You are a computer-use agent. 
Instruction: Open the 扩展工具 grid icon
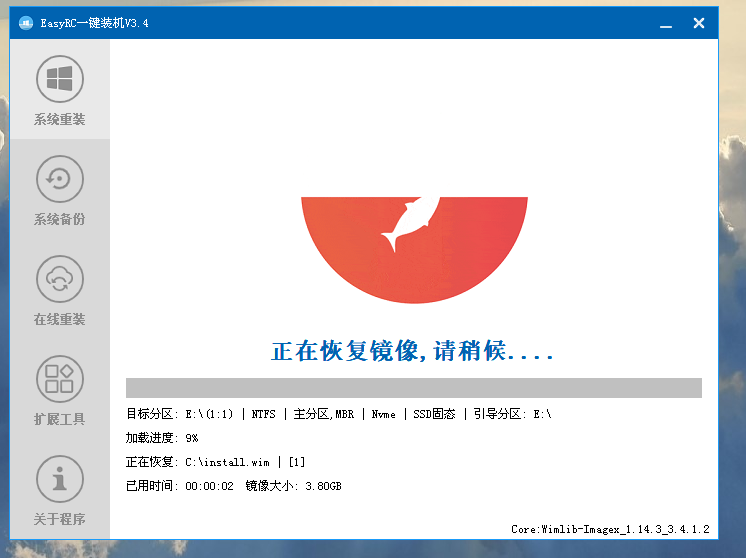tap(59, 379)
